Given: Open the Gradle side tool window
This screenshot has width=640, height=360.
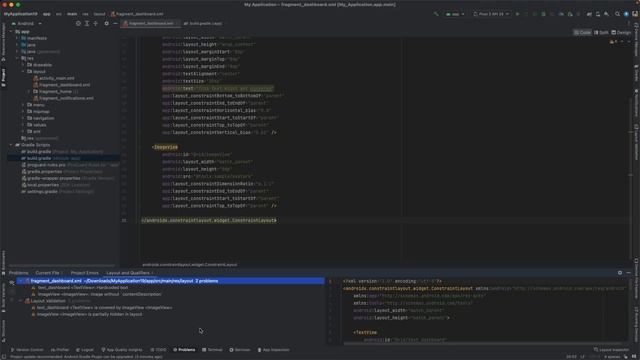Looking at the screenshot, I should tap(636, 73).
